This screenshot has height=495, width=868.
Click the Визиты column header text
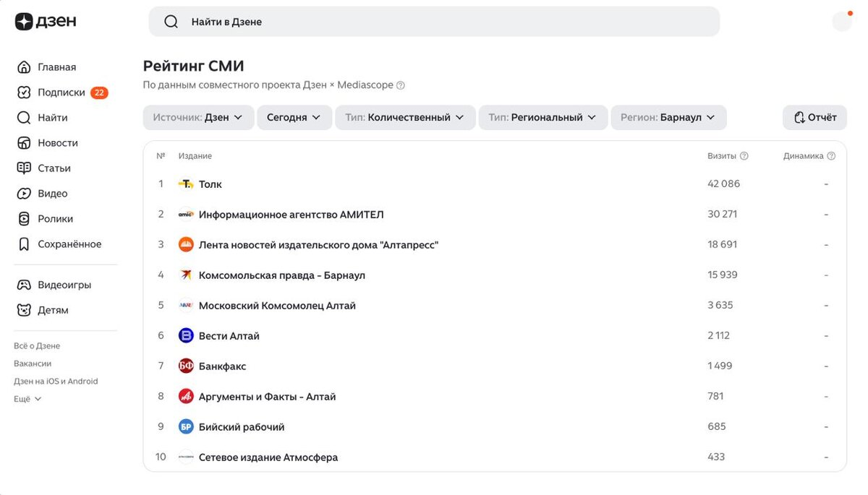click(722, 156)
